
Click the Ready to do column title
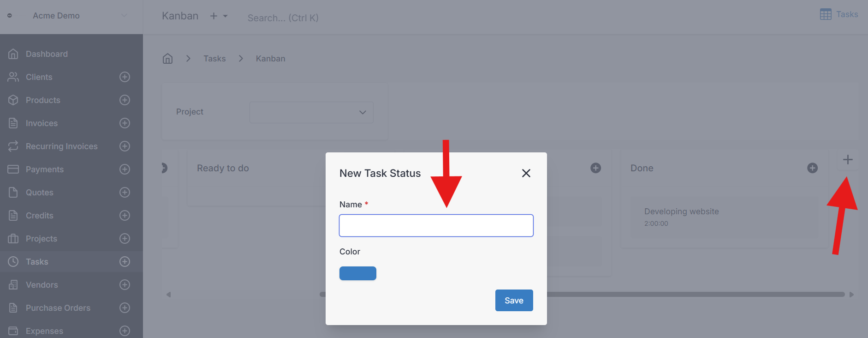223,168
